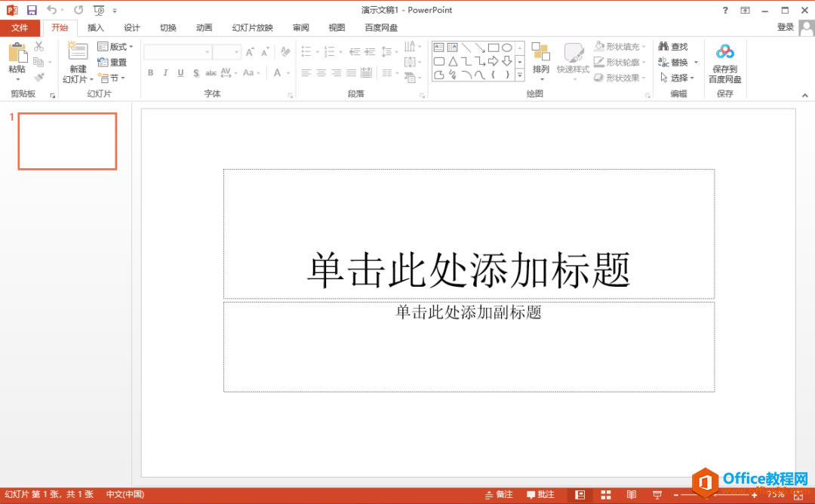
Task: Open the font size combo box
Action: [226, 52]
